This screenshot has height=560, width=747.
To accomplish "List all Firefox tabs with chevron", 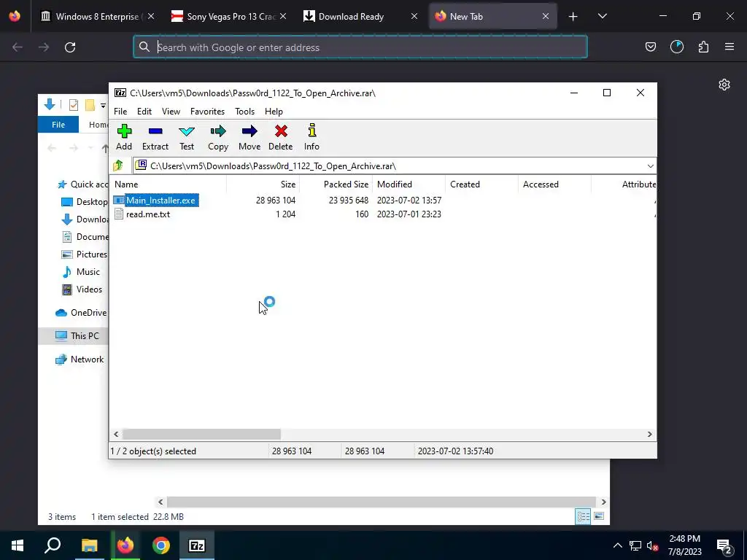I will [x=602, y=17].
